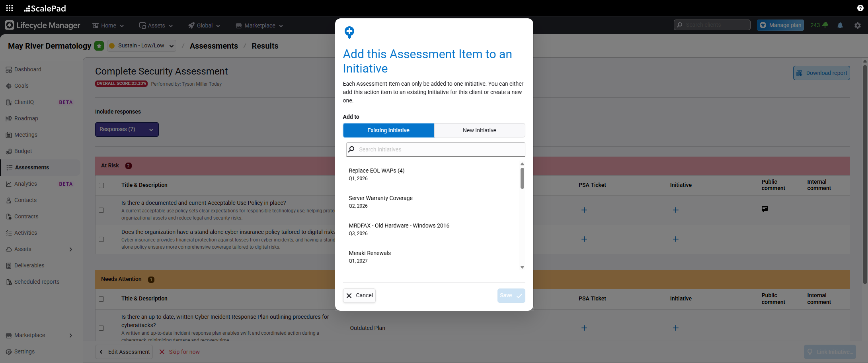Open the Dashboard from the sidebar
This screenshot has height=363, width=868.
click(x=27, y=69)
